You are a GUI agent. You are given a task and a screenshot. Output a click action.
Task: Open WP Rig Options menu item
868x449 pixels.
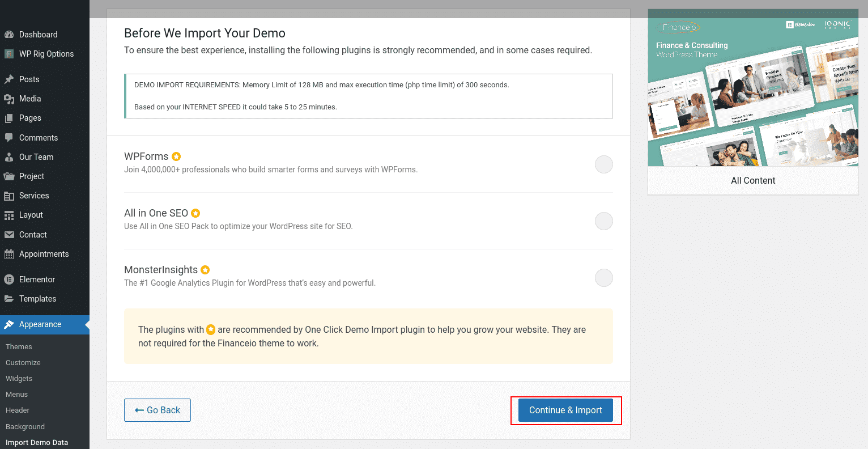tap(45, 54)
